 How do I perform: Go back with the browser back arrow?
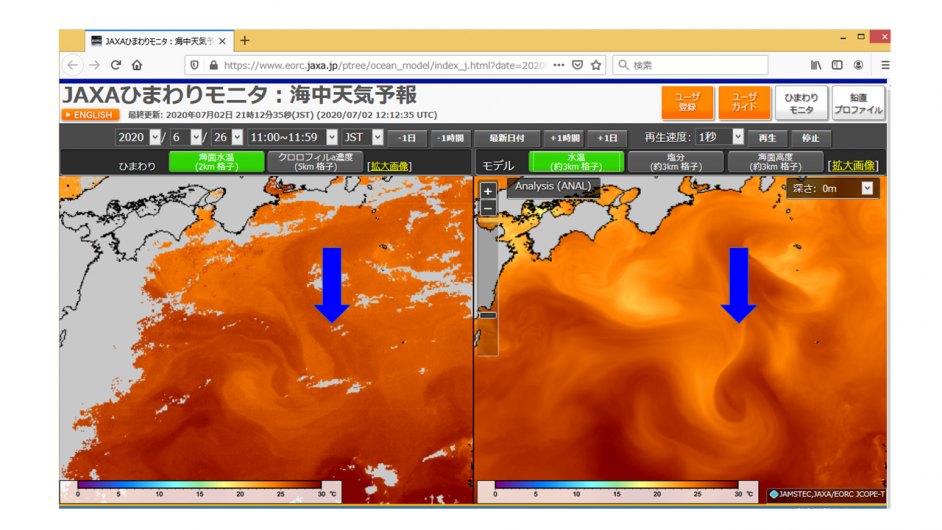[73, 65]
